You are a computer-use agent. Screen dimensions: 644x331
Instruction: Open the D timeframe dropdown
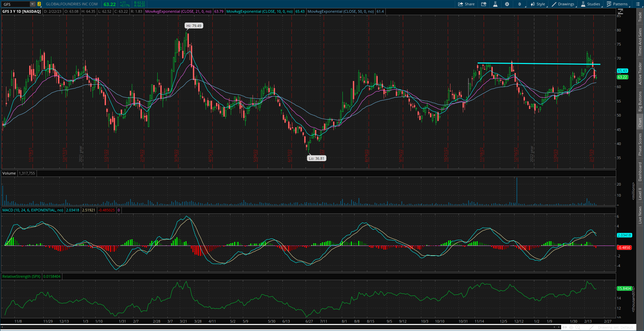520,4
